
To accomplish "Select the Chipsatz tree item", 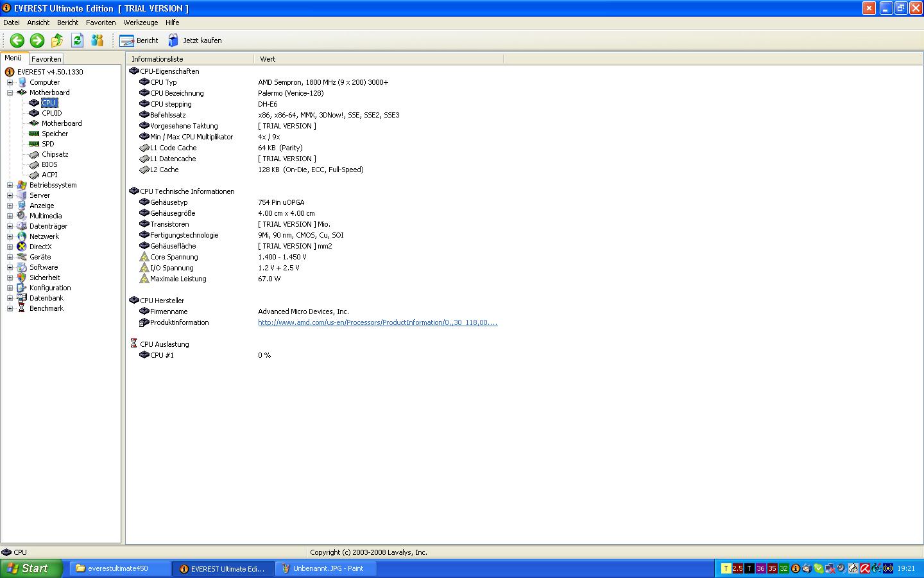I will pyautogui.click(x=55, y=154).
